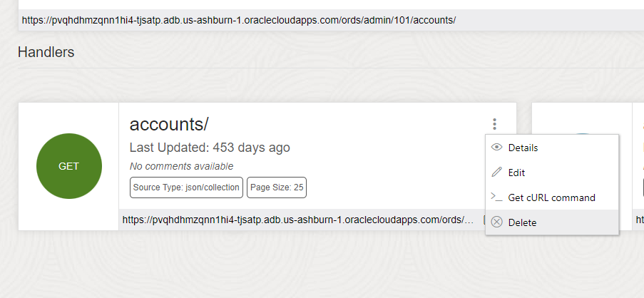This screenshot has width=644, height=298.
Task: Click the partially visible blue circle on next handler card
Action: click(582, 134)
